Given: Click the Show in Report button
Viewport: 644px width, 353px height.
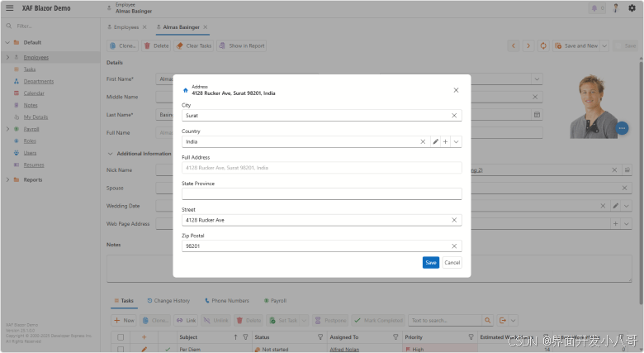Looking at the screenshot, I should [x=241, y=45].
